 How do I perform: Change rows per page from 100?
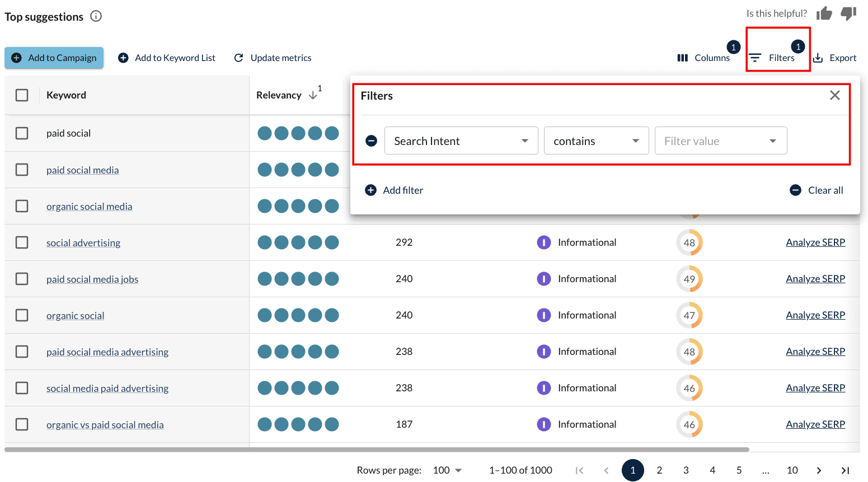coord(447,470)
